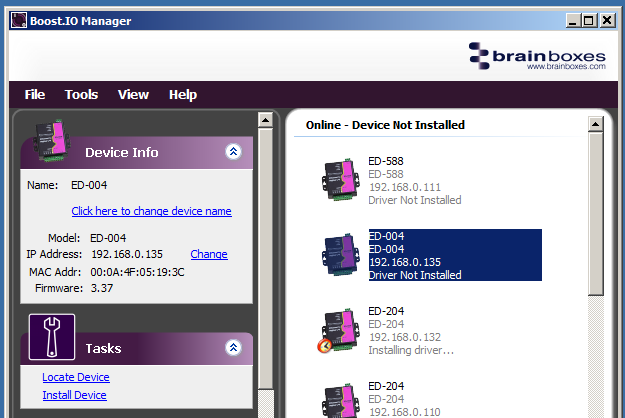This screenshot has width=625, height=418.
Task: Click the ED-588 device icon
Action: (x=340, y=180)
